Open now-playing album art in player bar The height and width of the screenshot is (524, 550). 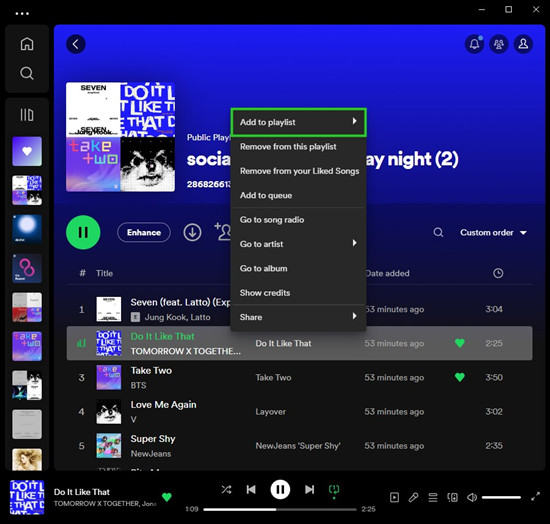[x=27, y=497]
